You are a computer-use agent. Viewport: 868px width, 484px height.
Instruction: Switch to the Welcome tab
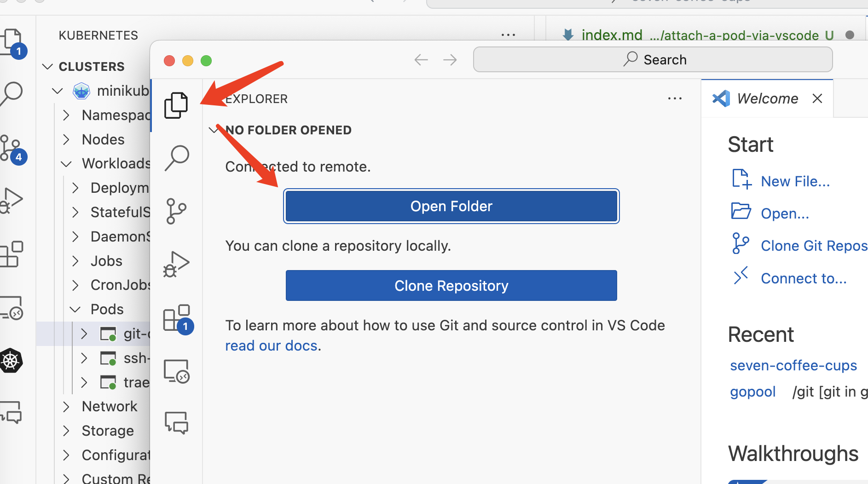pos(767,98)
